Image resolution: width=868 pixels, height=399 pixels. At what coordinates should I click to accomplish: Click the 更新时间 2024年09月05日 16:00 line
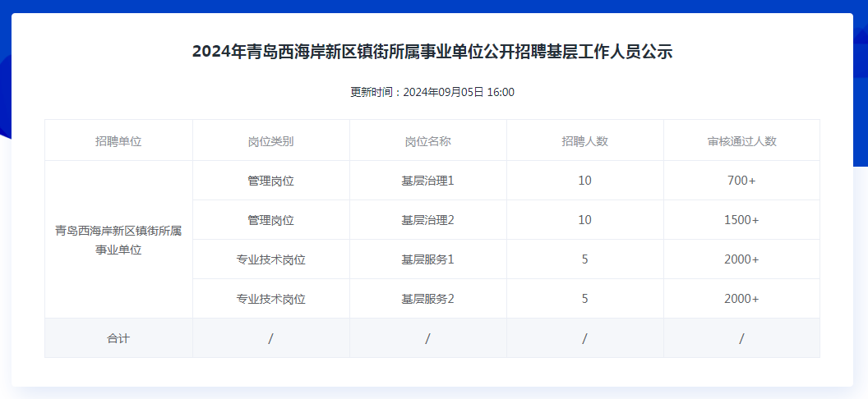(x=432, y=92)
